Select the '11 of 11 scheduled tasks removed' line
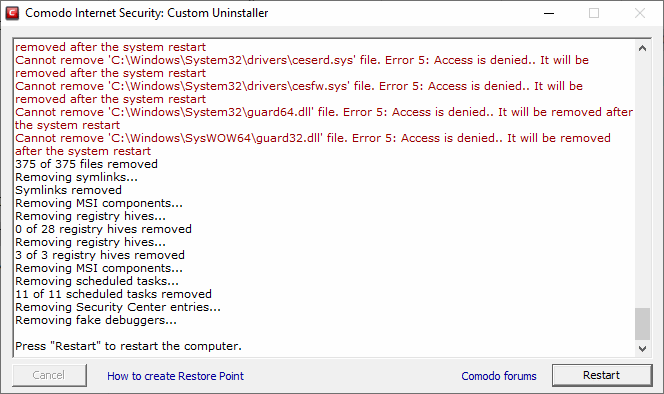Screen dimensions: 664x394 113,294
